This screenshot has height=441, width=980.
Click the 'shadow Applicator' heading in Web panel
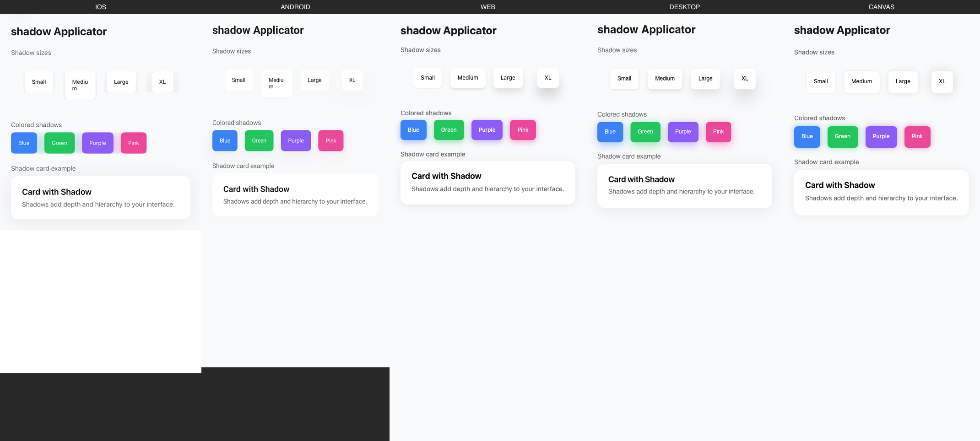pyautogui.click(x=448, y=31)
